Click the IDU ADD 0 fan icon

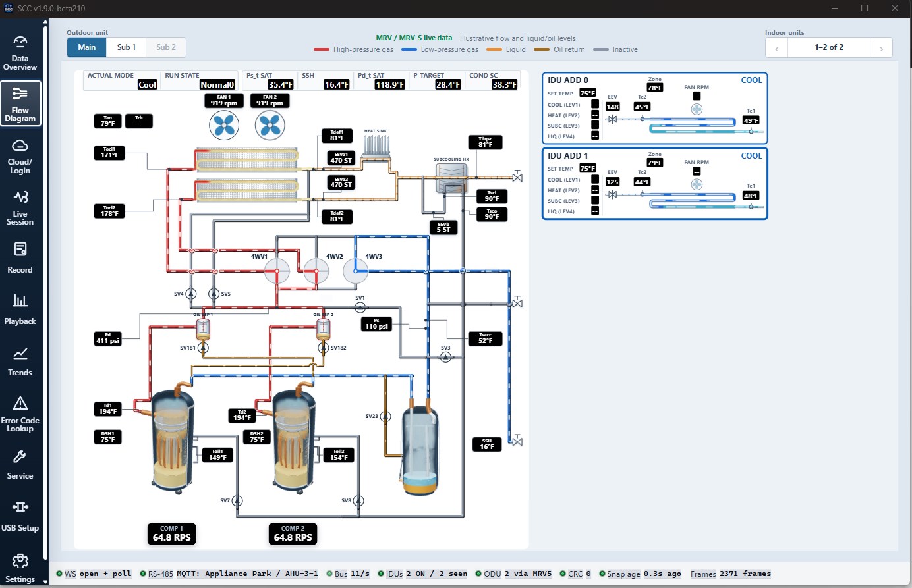tap(697, 109)
